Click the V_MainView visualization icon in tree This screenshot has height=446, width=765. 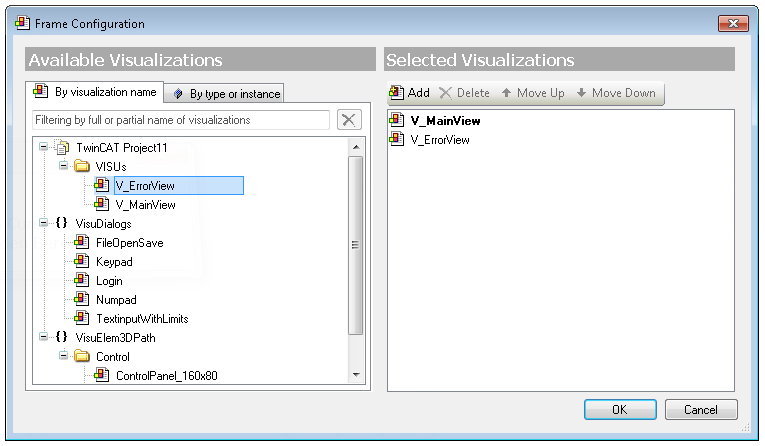click(x=101, y=203)
